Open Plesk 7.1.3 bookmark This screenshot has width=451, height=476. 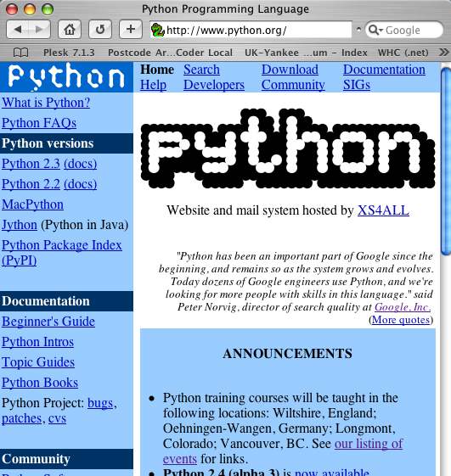pos(69,53)
